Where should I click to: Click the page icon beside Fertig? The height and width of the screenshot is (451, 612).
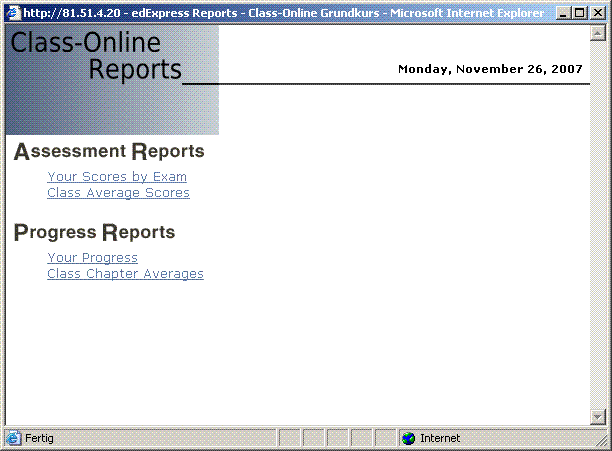[13, 438]
